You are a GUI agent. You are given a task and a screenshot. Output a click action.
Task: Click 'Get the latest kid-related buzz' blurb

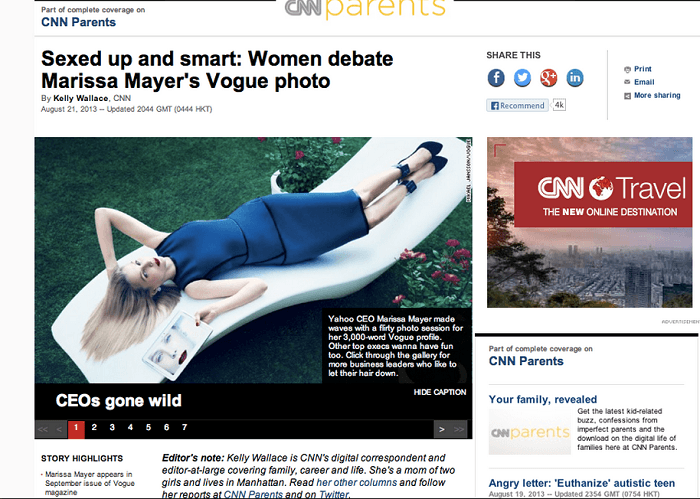click(x=627, y=429)
